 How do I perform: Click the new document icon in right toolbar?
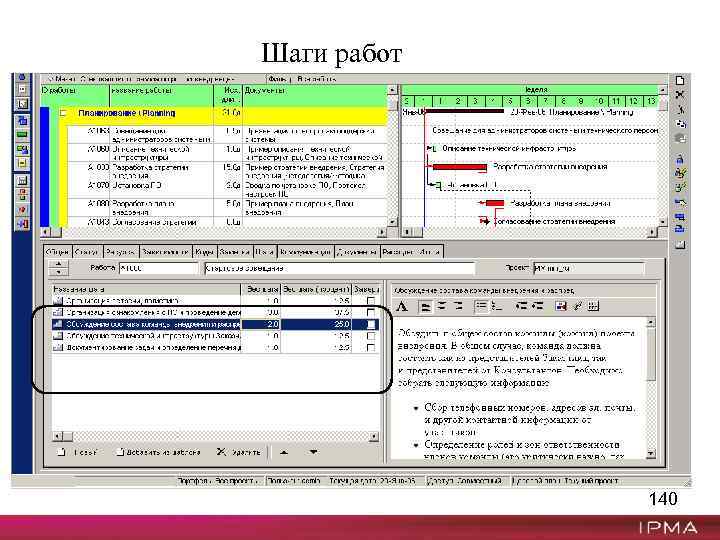click(680, 80)
